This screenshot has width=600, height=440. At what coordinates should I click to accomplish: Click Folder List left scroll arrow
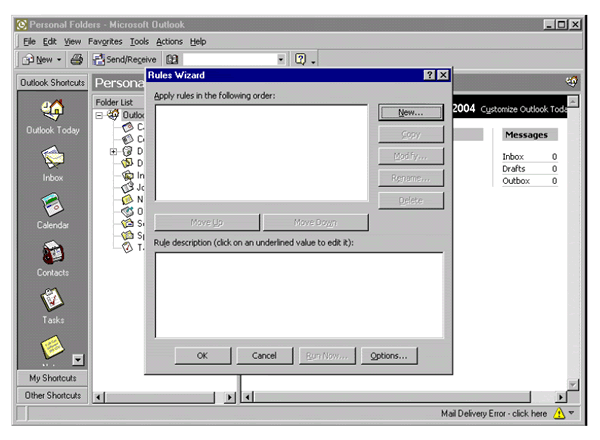pyautogui.click(x=98, y=398)
